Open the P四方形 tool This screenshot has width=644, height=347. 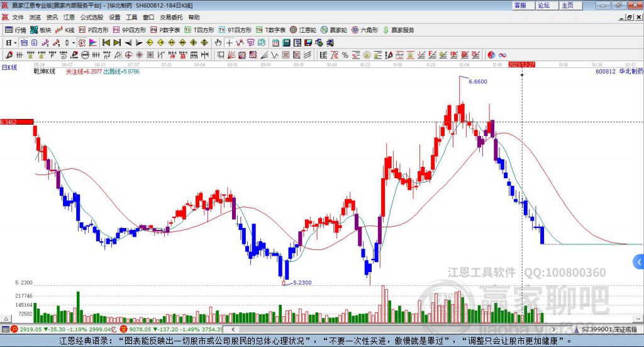click(94, 30)
